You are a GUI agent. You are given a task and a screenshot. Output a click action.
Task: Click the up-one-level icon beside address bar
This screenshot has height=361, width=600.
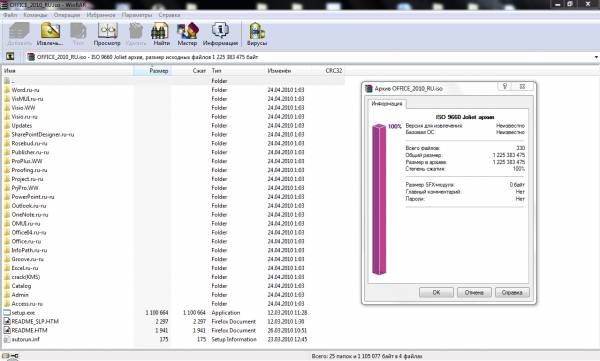(x=10, y=57)
